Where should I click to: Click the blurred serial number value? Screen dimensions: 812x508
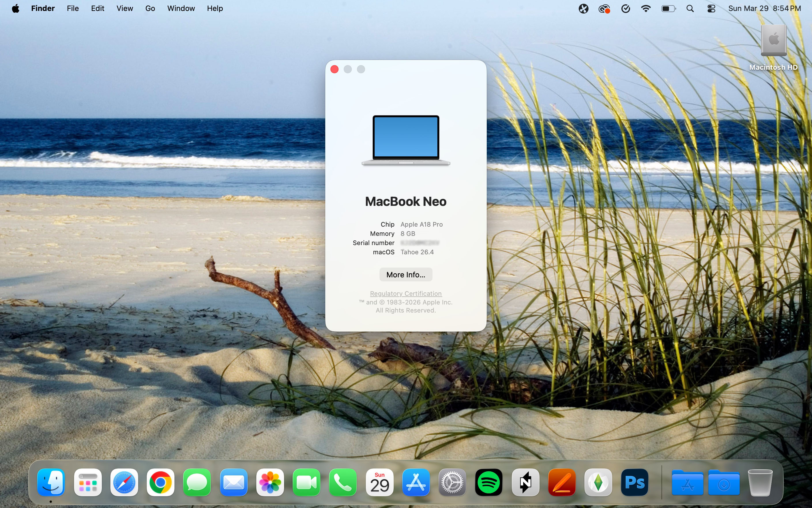[x=420, y=242]
